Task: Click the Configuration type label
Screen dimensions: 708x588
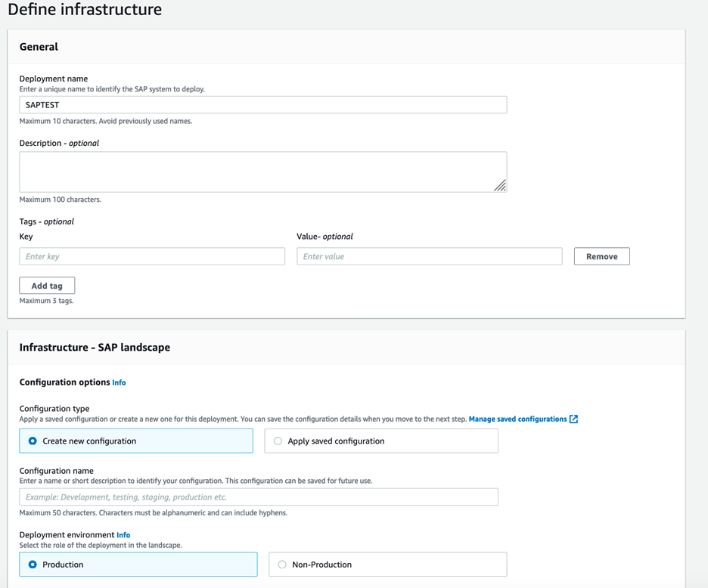Action: pyautogui.click(x=54, y=409)
